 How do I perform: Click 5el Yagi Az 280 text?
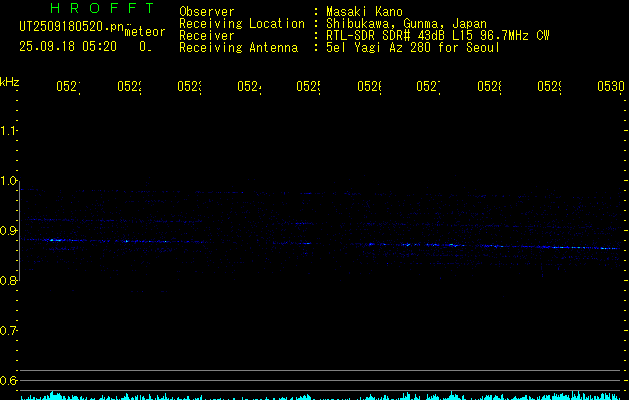click(x=378, y=48)
